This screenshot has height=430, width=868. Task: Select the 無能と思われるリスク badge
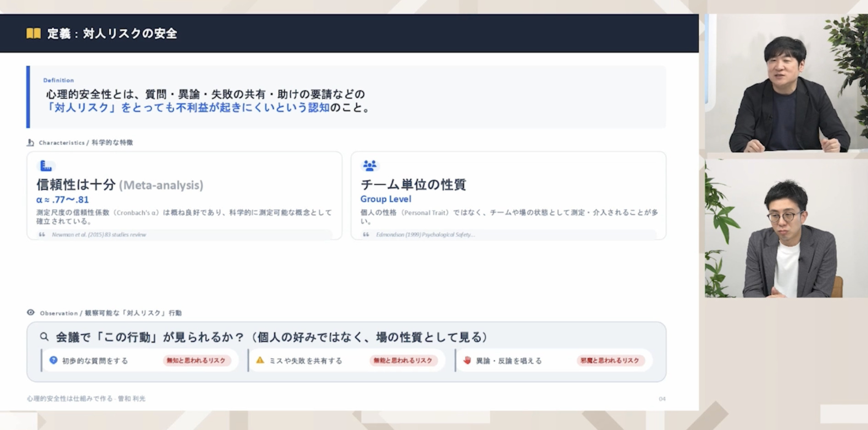point(403,361)
